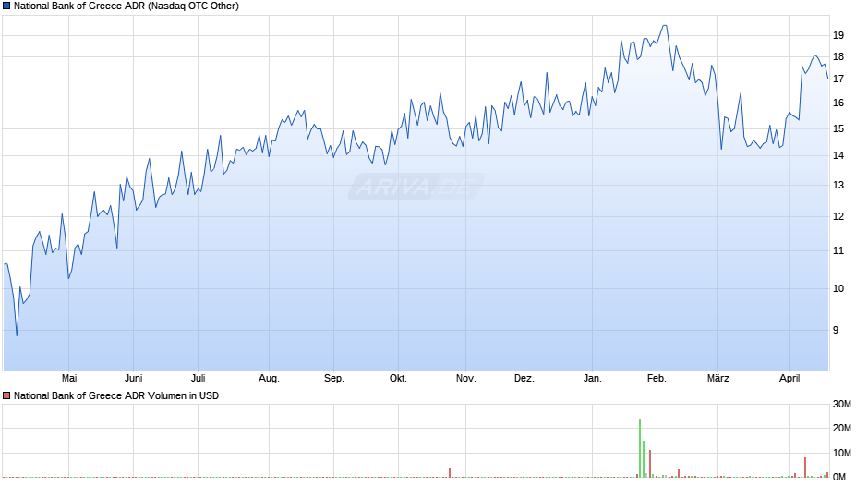This screenshot has height=486, width=868.
Task: Click the blue National Bank of Greece legend square
Action: (6, 6)
